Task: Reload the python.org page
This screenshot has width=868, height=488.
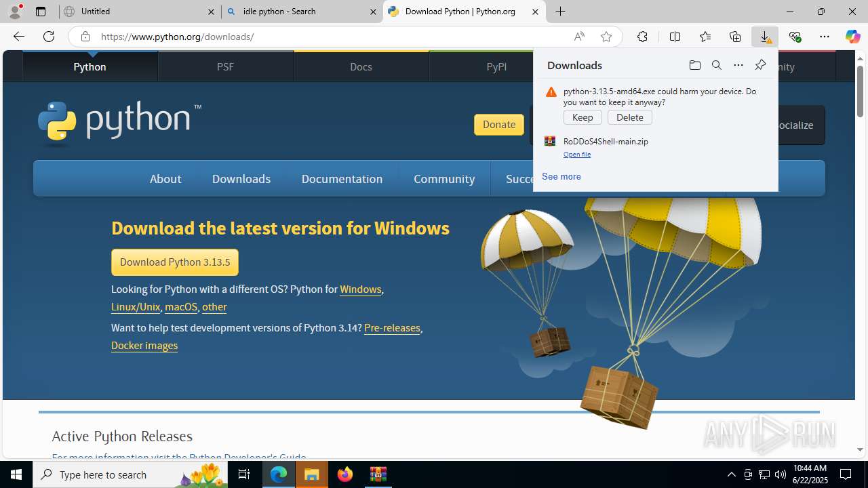Action: (49, 37)
